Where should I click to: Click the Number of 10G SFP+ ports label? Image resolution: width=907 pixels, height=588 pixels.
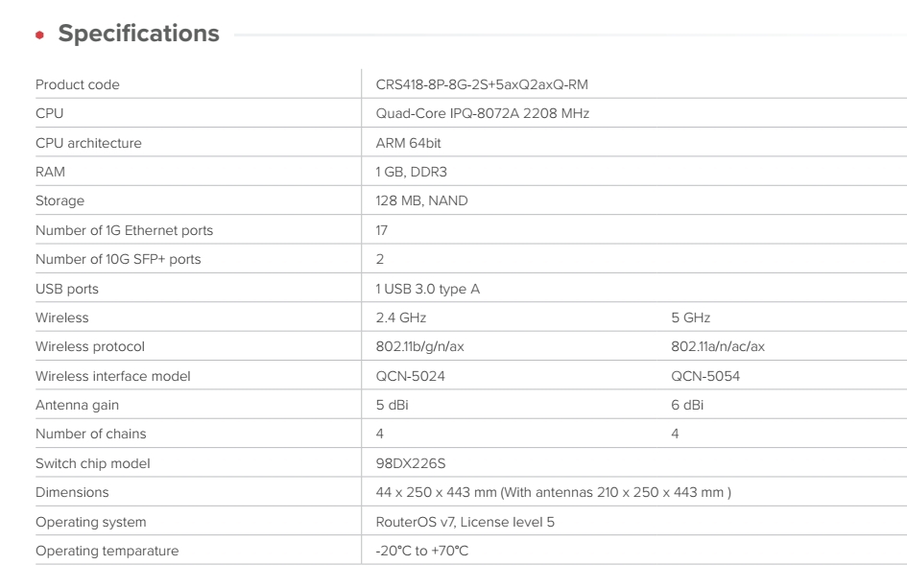point(118,259)
